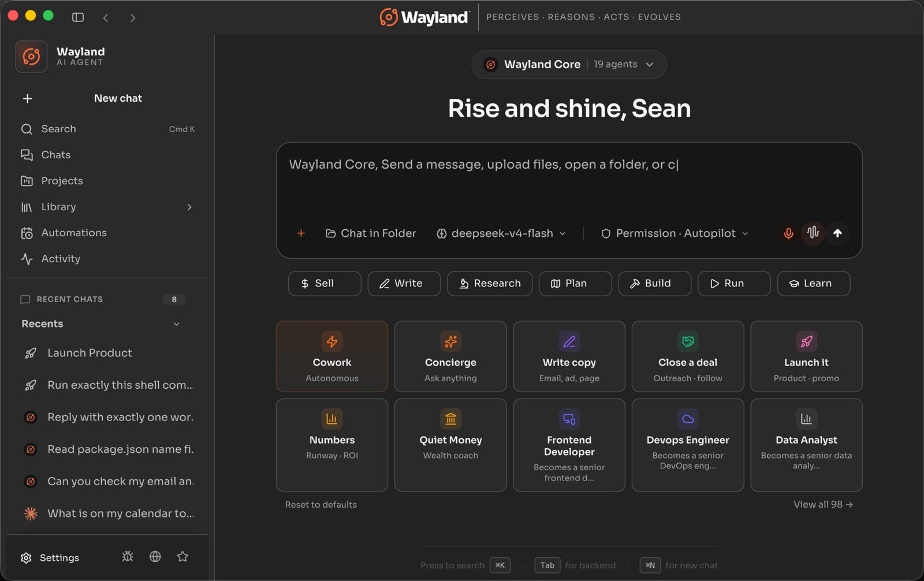Click the Wayland AI Agent logo icon

31,57
